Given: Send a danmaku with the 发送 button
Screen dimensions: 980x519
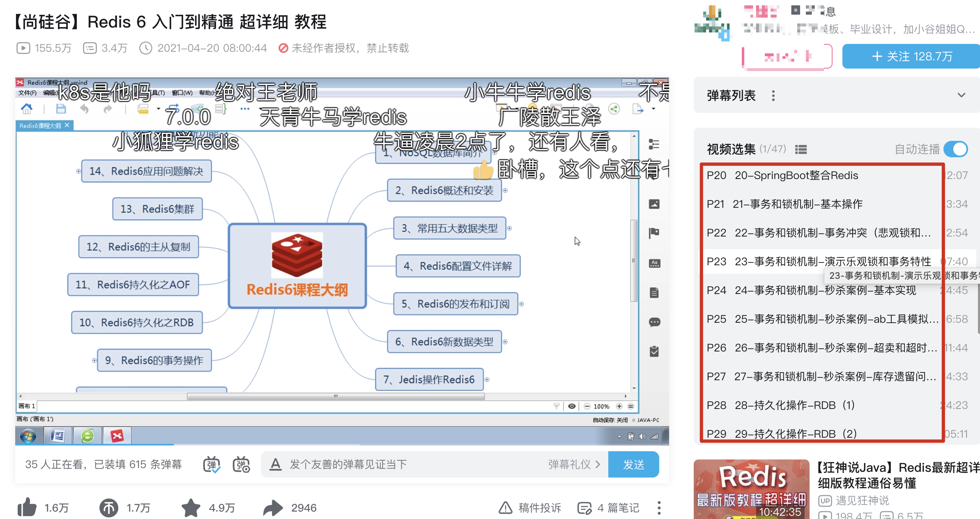Looking at the screenshot, I should click(634, 464).
